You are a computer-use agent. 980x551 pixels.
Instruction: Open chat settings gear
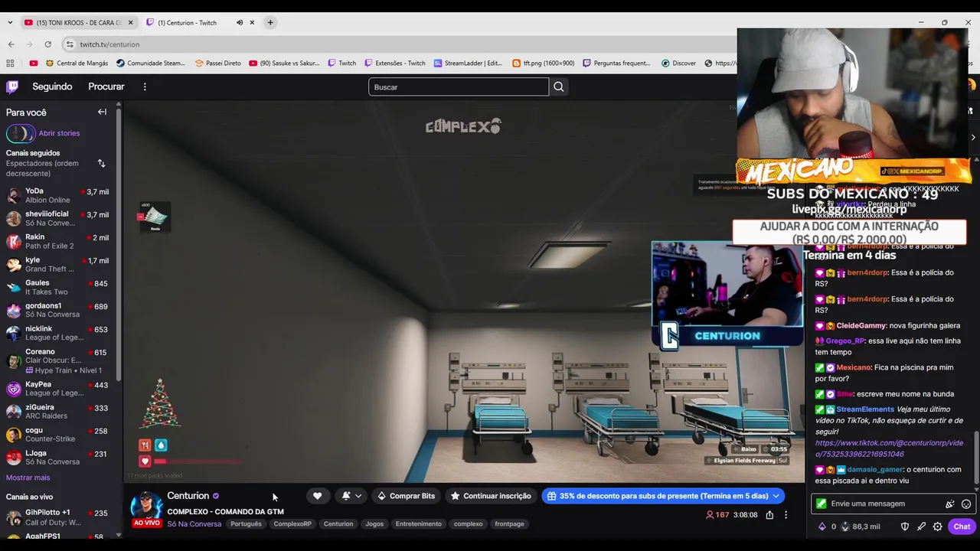pyautogui.click(x=937, y=527)
